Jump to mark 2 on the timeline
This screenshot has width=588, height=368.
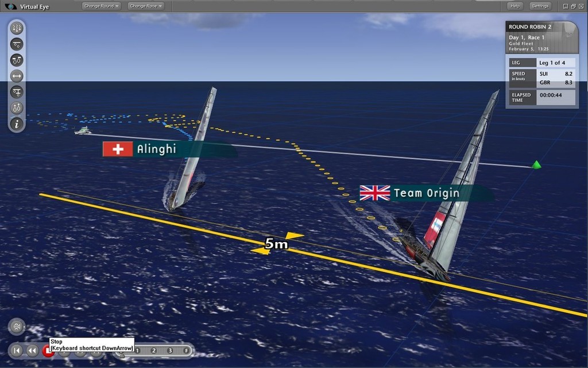pos(154,351)
